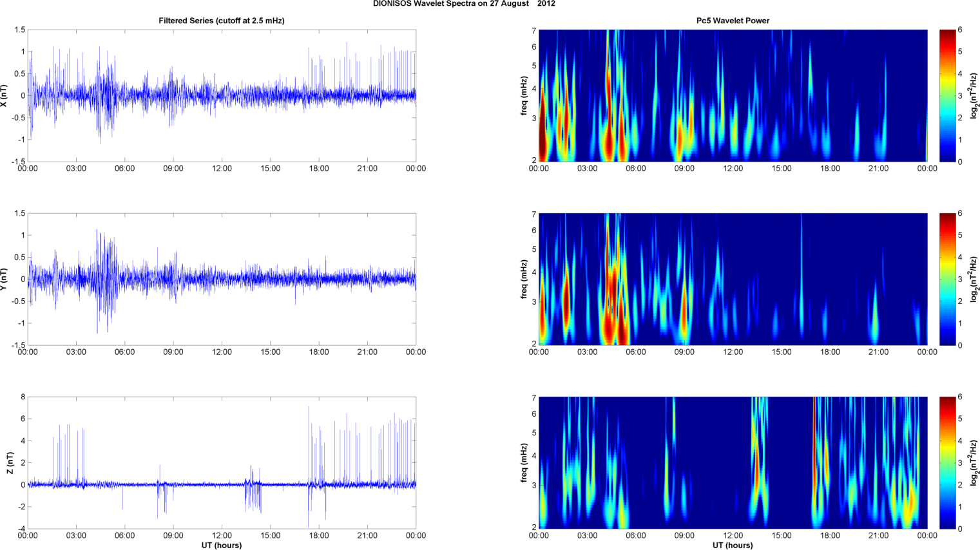Click the Z component filtered time series plot
The image size is (980, 550).
(222, 463)
